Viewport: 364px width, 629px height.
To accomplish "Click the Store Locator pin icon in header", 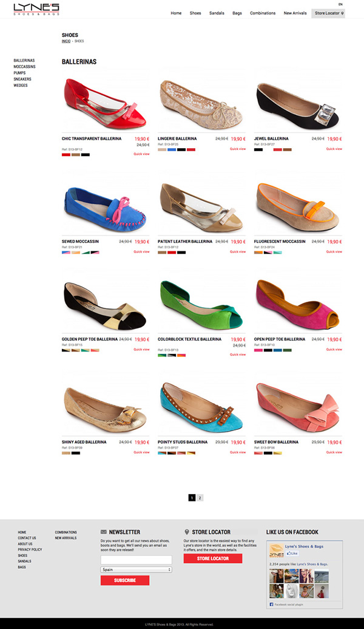I will (342, 13).
